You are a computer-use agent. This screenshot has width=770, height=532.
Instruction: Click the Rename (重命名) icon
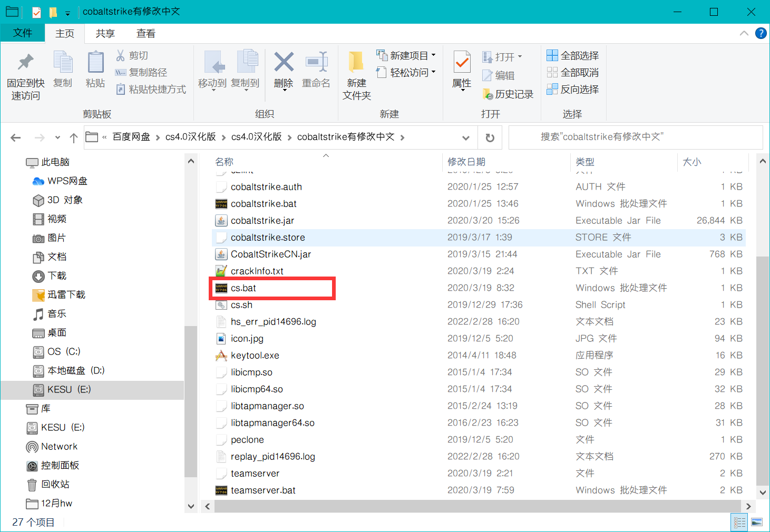tap(317, 62)
